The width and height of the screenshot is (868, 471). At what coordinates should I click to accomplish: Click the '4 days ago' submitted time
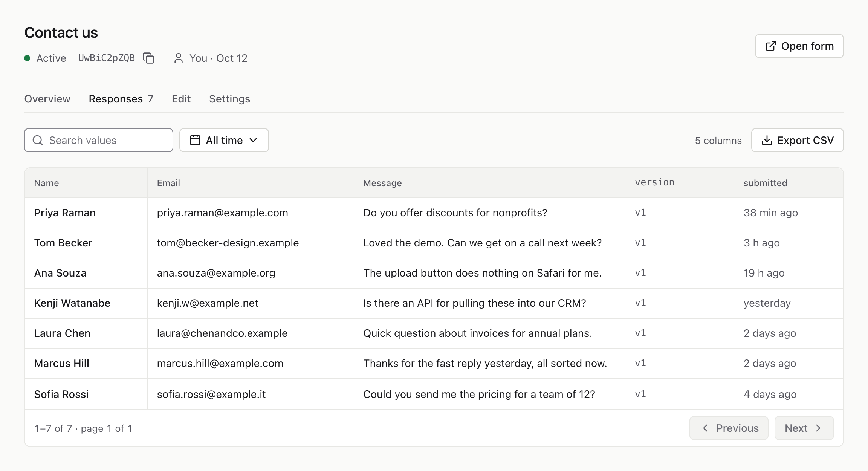point(770,395)
